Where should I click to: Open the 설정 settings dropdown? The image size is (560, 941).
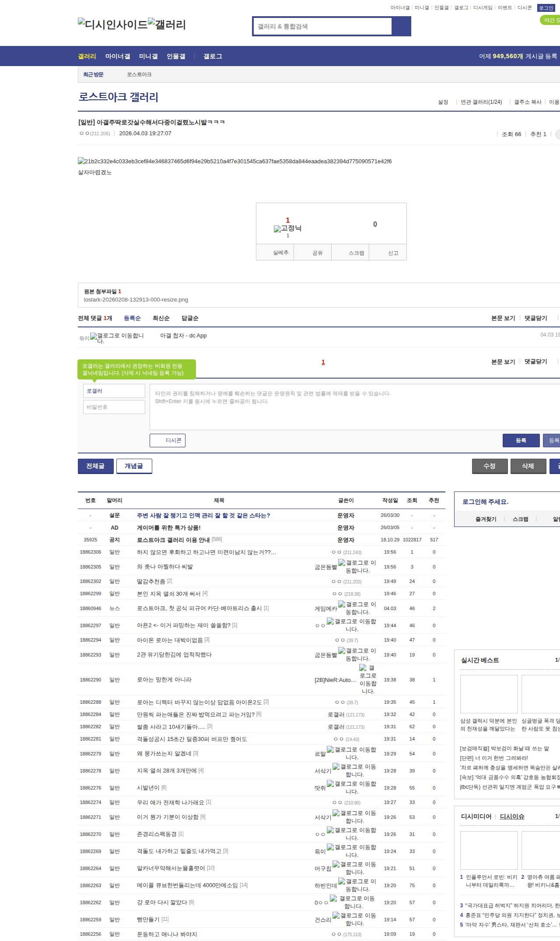(443, 102)
